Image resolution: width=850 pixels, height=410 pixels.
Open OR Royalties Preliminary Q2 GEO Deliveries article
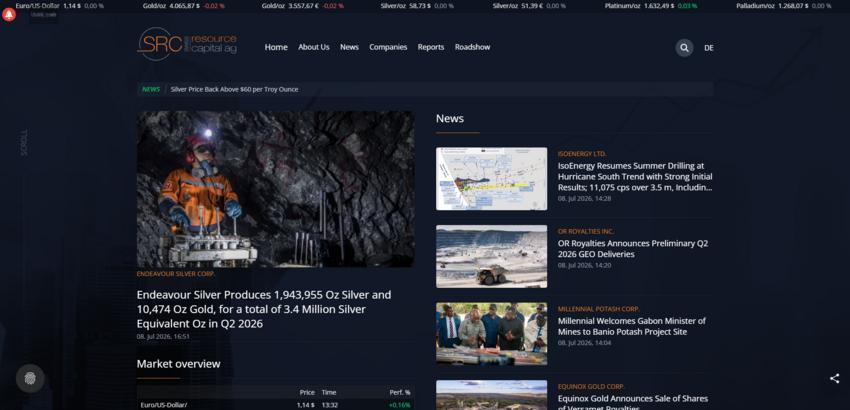coord(633,249)
